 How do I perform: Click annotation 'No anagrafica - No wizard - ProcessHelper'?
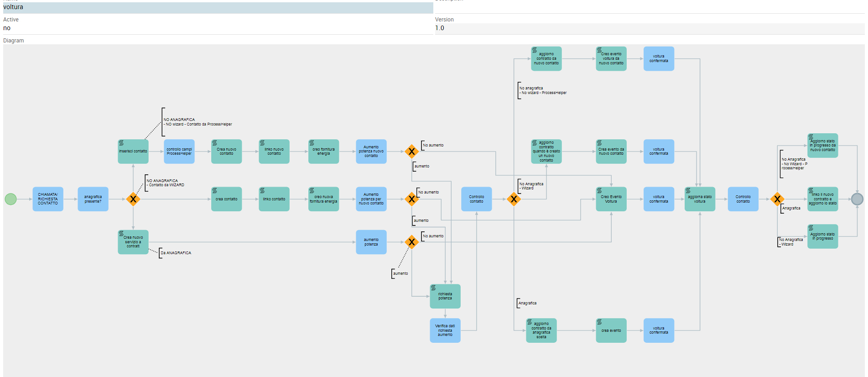(x=543, y=90)
